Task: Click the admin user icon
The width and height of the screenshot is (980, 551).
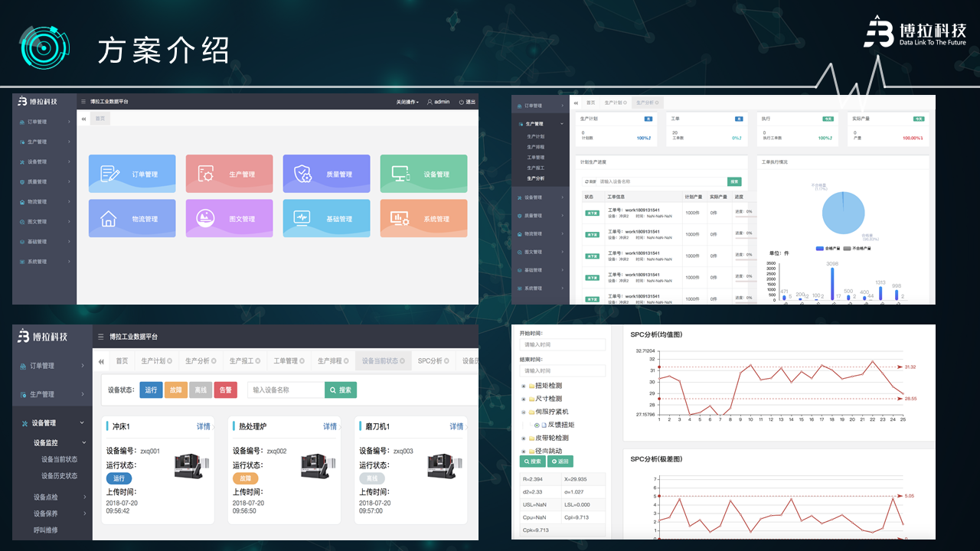Action: [430, 102]
